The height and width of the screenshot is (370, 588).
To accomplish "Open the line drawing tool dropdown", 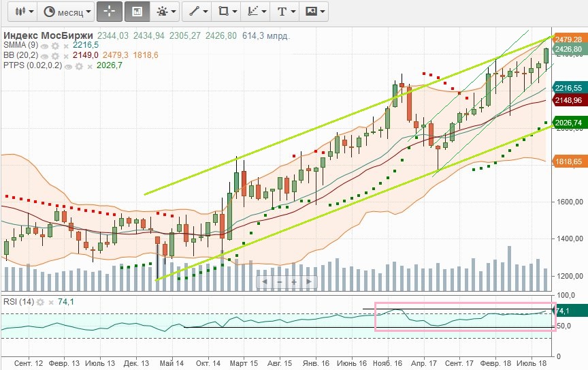I will [x=197, y=12].
